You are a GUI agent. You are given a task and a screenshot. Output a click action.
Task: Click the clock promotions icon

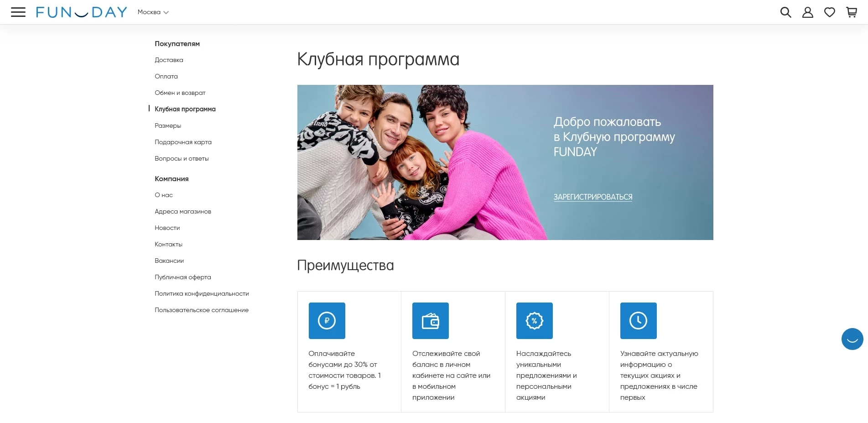(638, 321)
